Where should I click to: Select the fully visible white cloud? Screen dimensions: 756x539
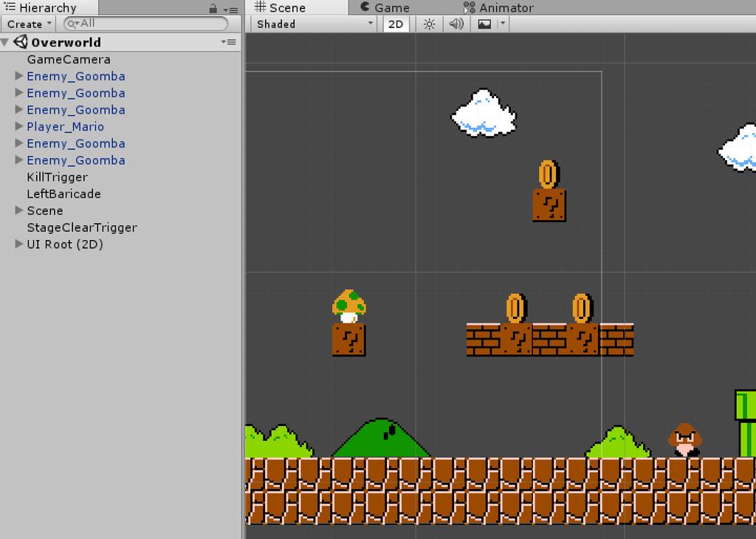click(x=484, y=112)
